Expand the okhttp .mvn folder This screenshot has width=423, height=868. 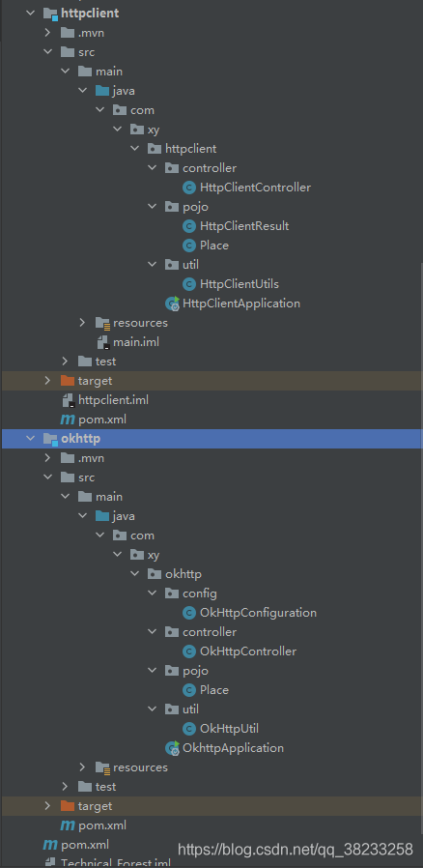[48, 458]
